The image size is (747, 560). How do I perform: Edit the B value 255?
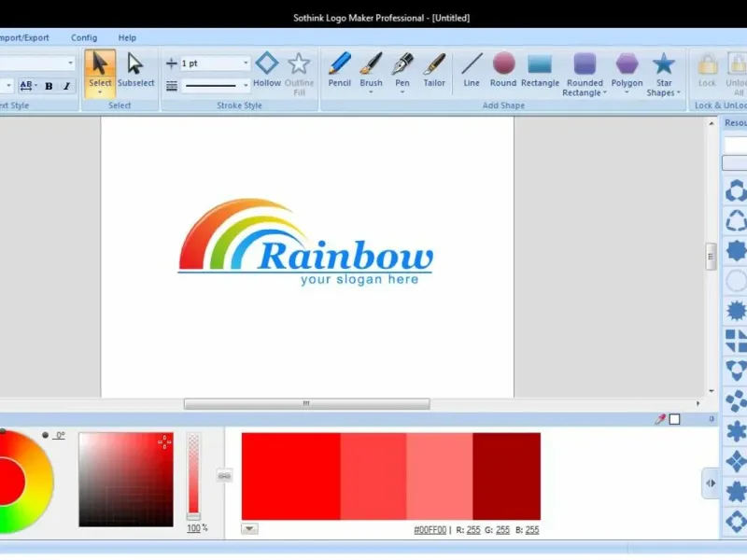coord(532,529)
